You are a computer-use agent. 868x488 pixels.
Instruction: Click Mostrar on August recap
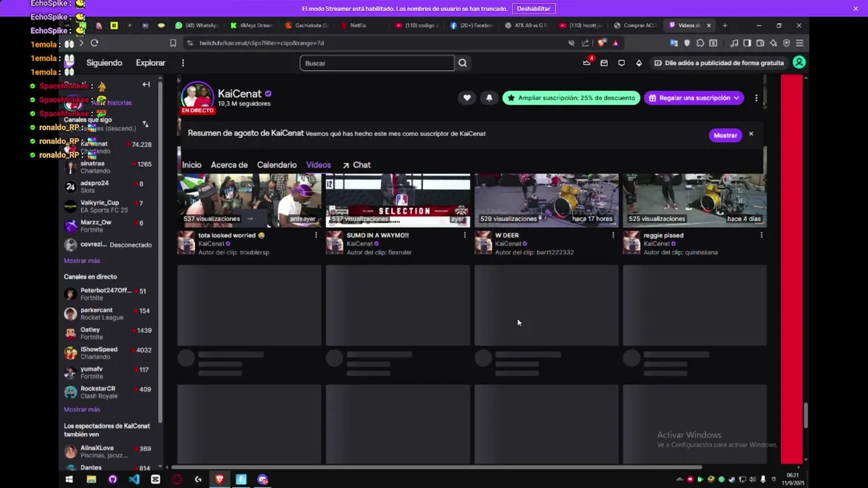(725, 135)
